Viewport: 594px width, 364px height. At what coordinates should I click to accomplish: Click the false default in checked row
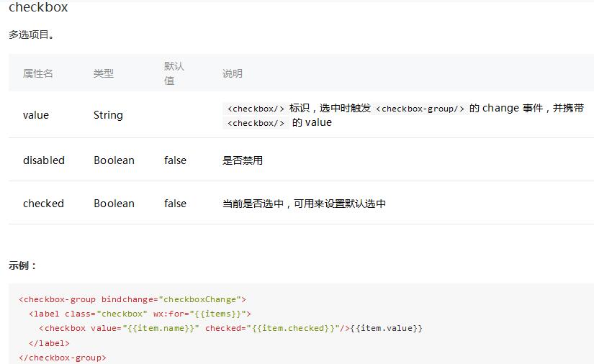point(175,204)
